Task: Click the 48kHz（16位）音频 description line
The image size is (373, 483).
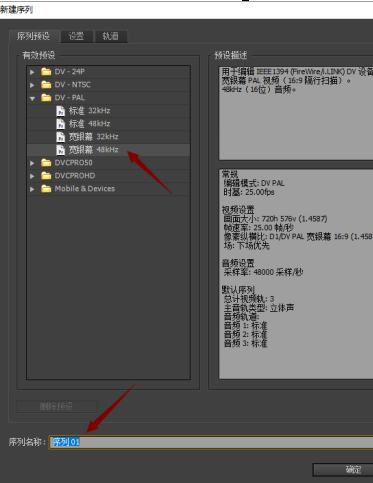Action: click(x=259, y=89)
